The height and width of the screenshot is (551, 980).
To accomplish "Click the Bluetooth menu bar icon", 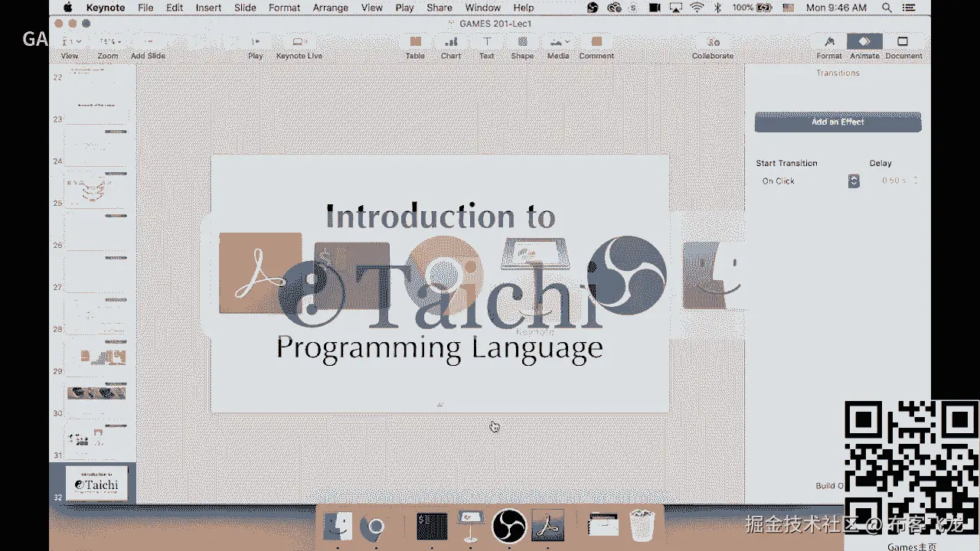I will pyautogui.click(x=717, y=8).
